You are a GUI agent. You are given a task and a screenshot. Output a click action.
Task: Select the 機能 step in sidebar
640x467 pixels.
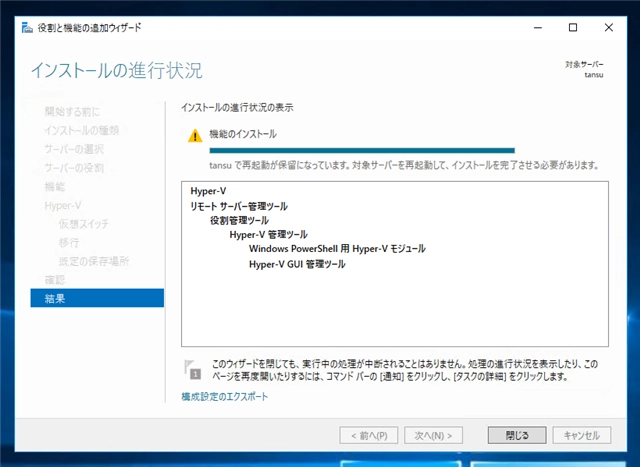[x=55, y=187]
